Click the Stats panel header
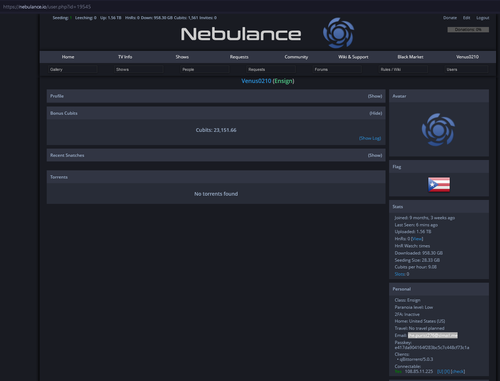500x381 pixels. (439, 207)
